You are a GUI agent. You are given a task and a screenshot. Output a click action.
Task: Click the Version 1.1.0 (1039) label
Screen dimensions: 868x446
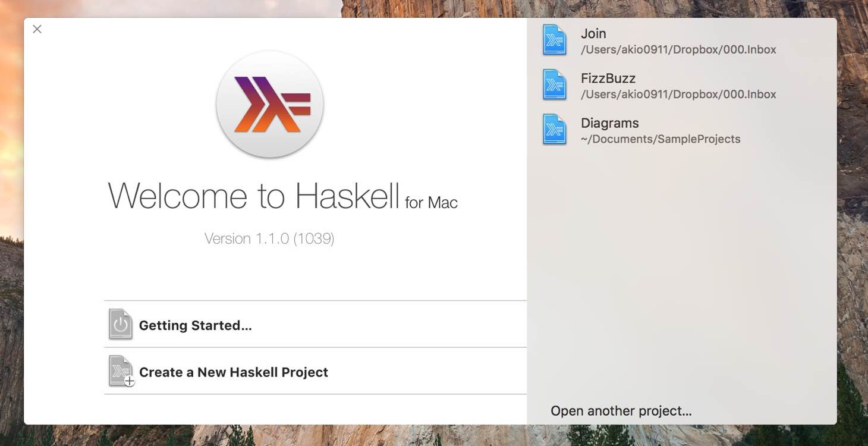tap(269, 238)
